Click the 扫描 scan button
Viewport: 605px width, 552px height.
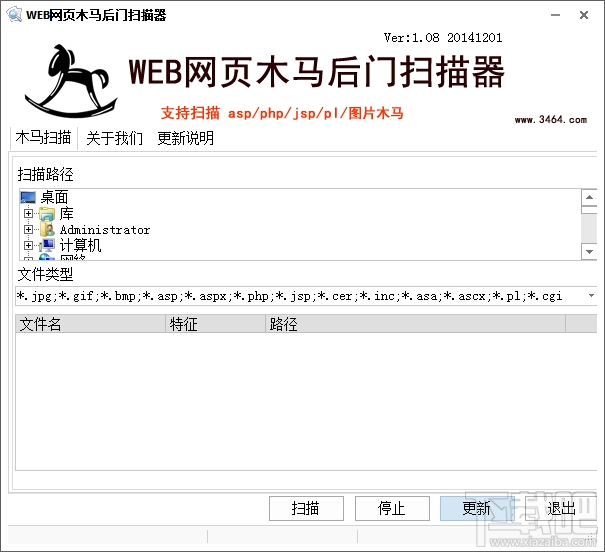(306, 508)
